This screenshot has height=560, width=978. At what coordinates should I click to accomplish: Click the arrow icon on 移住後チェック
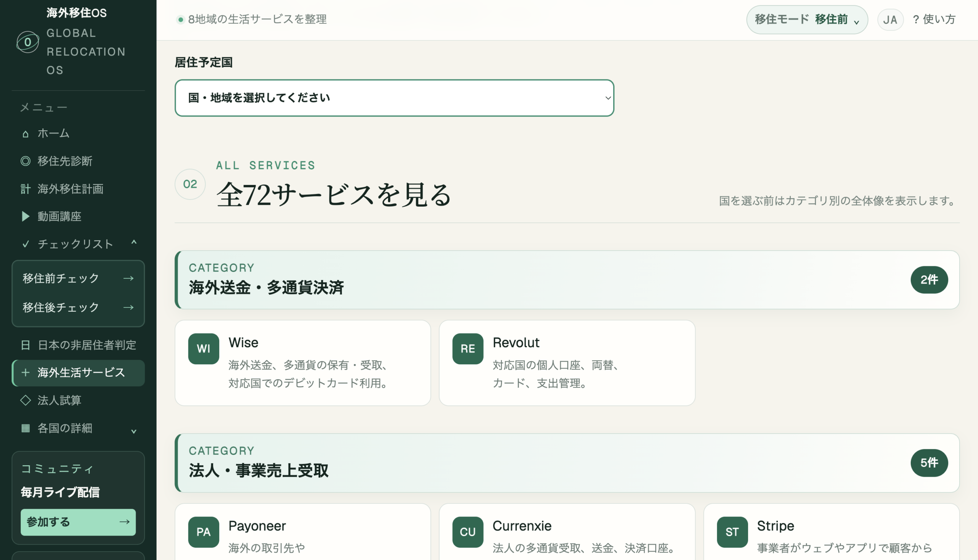pyautogui.click(x=128, y=307)
